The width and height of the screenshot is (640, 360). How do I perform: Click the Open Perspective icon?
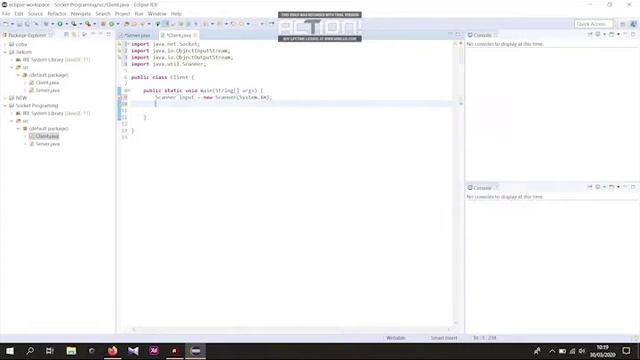pos(622,24)
